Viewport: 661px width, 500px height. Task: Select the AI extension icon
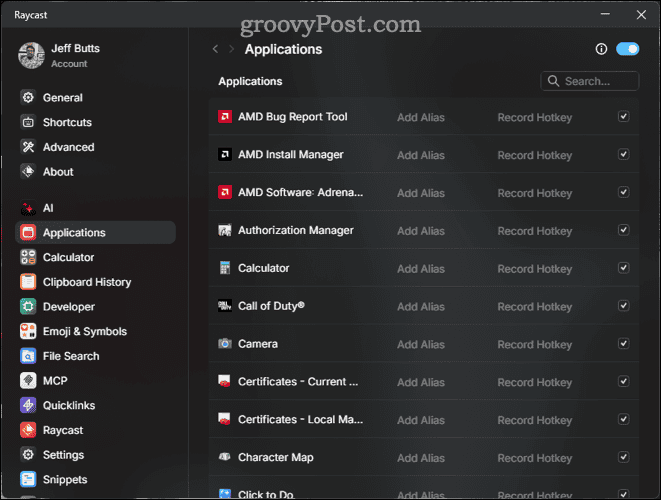[28, 208]
